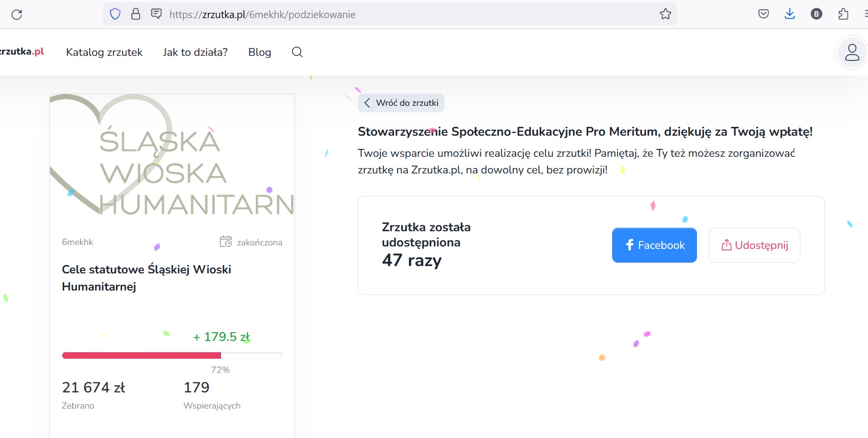868x438 pixels.
Task: Reload the page with the refresh icon
Action: (17, 14)
